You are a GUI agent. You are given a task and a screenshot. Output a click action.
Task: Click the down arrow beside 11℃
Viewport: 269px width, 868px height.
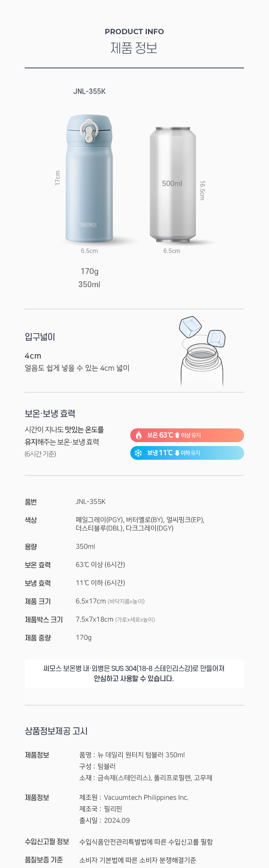point(177,453)
